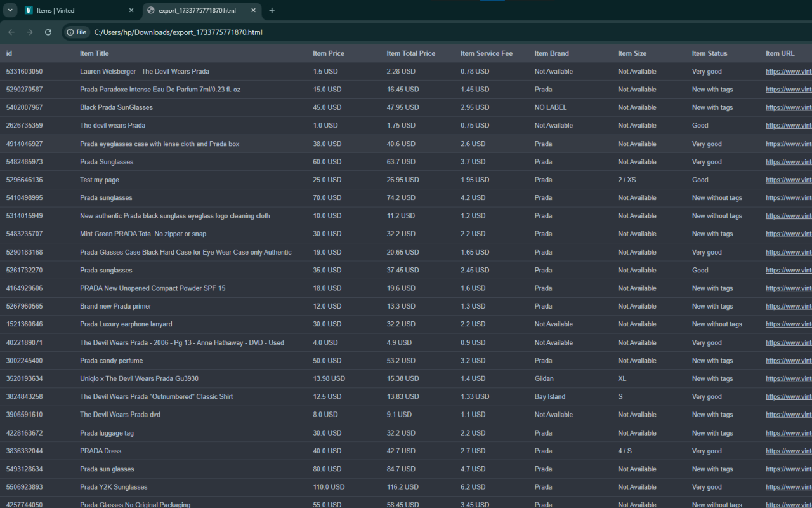The image size is (812, 508).
Task: Click title 'The Devil Wears Prada - 2006' DVD
Action: 182,342
